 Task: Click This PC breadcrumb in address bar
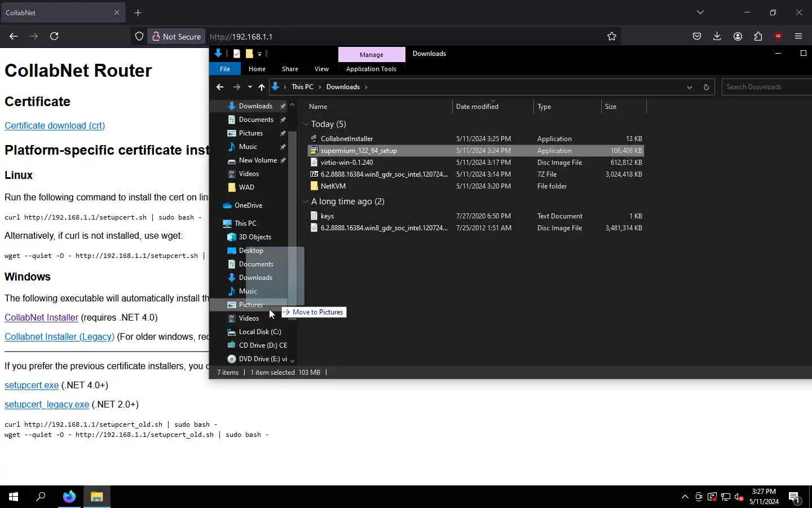tap(302, 87)
